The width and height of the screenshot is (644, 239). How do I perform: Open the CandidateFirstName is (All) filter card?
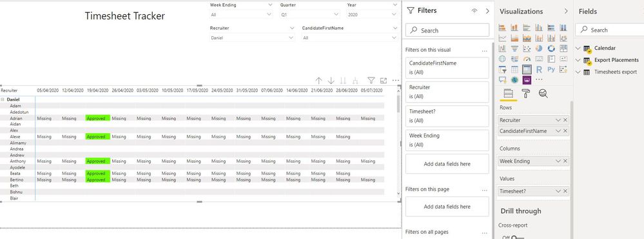447,67
